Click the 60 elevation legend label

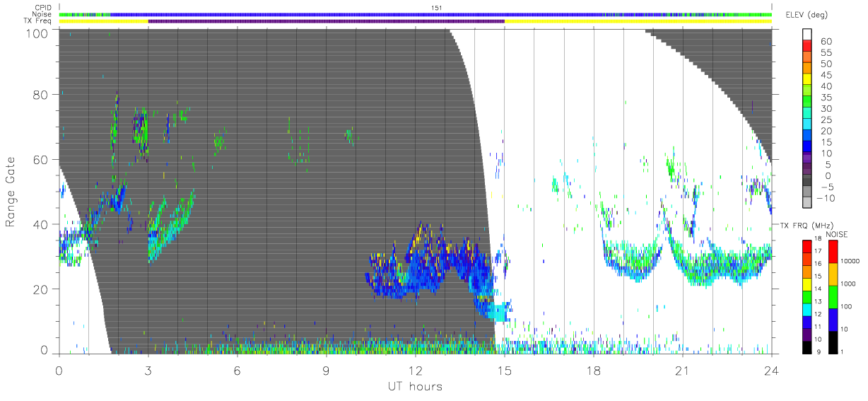coord(825,42)
